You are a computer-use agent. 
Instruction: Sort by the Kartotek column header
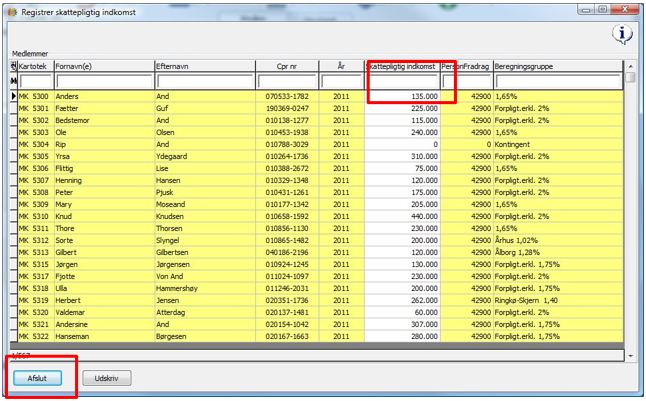(36, 66)
